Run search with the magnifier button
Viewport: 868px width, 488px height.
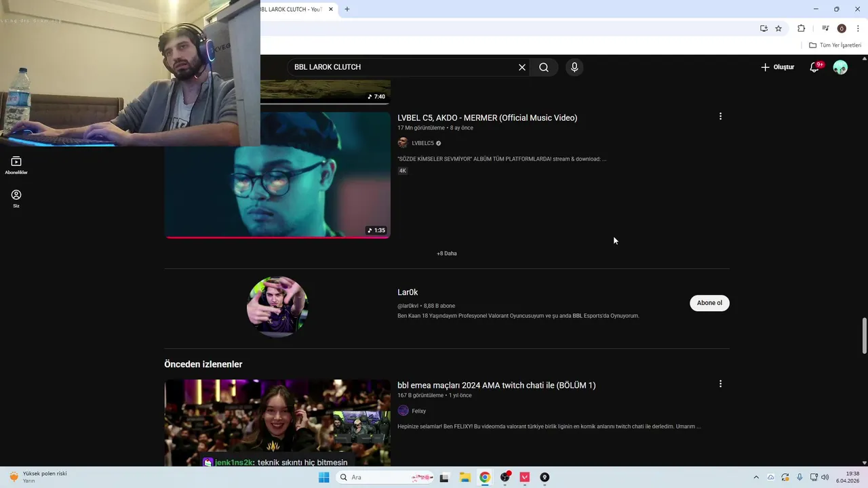[544, 67]
